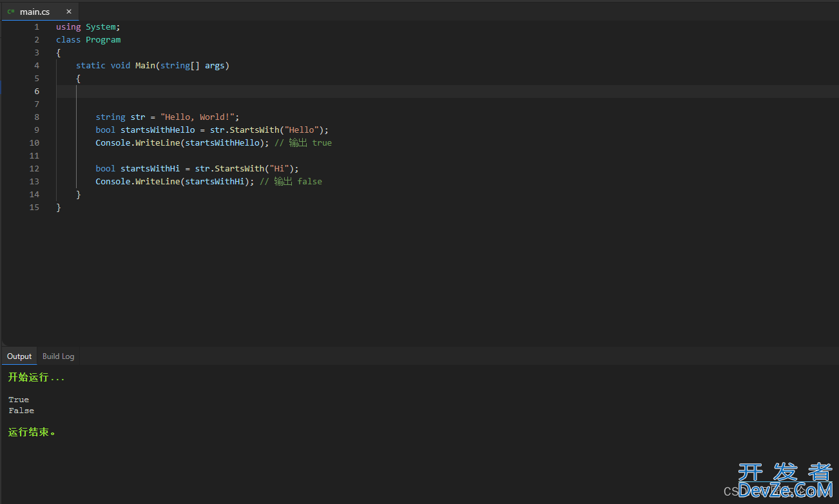Viewport: 839px width, 504px height.
Task: Click the string str = "Hello, World!" line
Action: tap(168, 117)
